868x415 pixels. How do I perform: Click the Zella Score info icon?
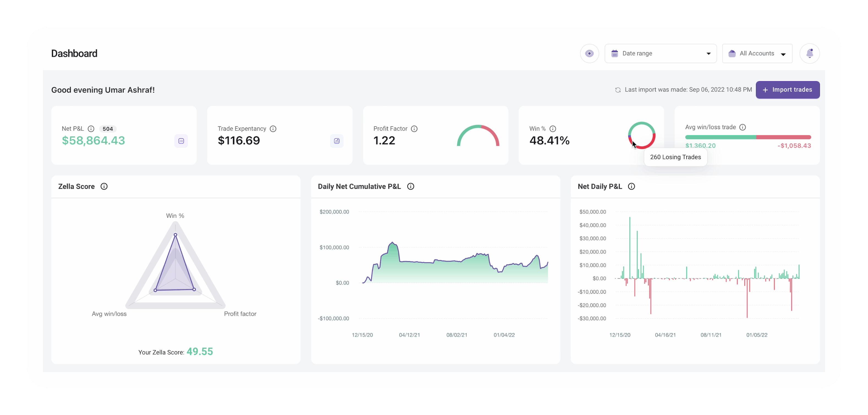(x=104, y=186)
